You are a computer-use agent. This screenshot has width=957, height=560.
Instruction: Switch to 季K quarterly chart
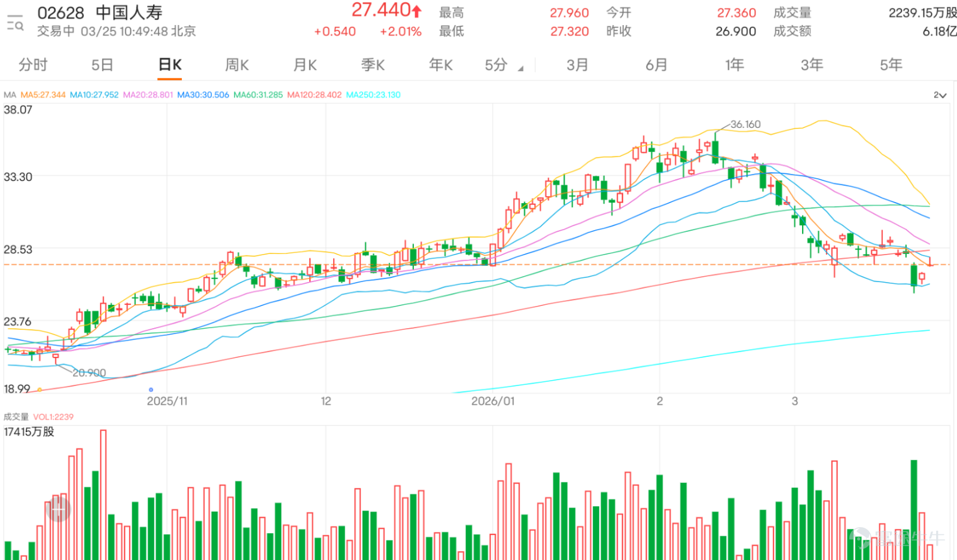tap(373, 65)
